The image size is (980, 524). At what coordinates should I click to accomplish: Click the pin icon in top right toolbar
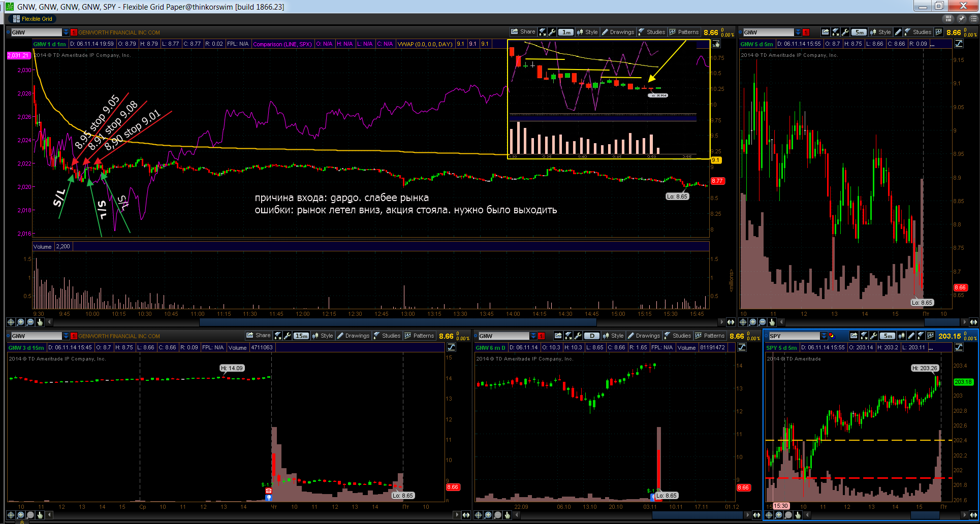click(x=961, y=19)
